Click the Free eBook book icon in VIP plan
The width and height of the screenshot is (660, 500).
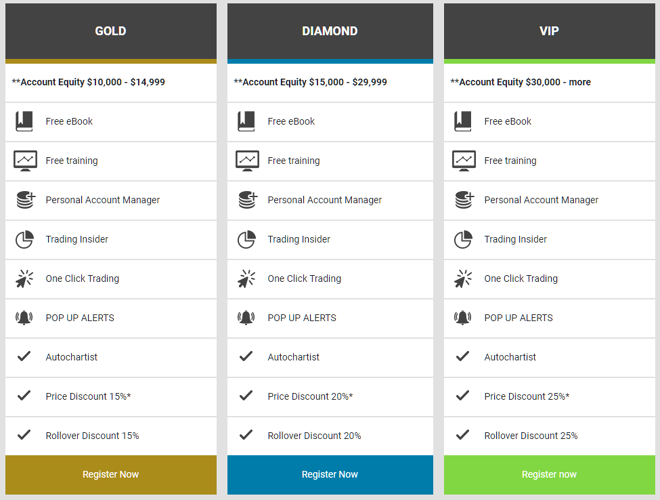(463, 121)
